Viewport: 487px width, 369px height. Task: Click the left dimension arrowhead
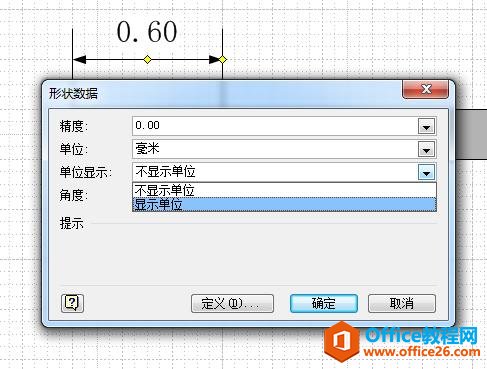coord(79,60)
